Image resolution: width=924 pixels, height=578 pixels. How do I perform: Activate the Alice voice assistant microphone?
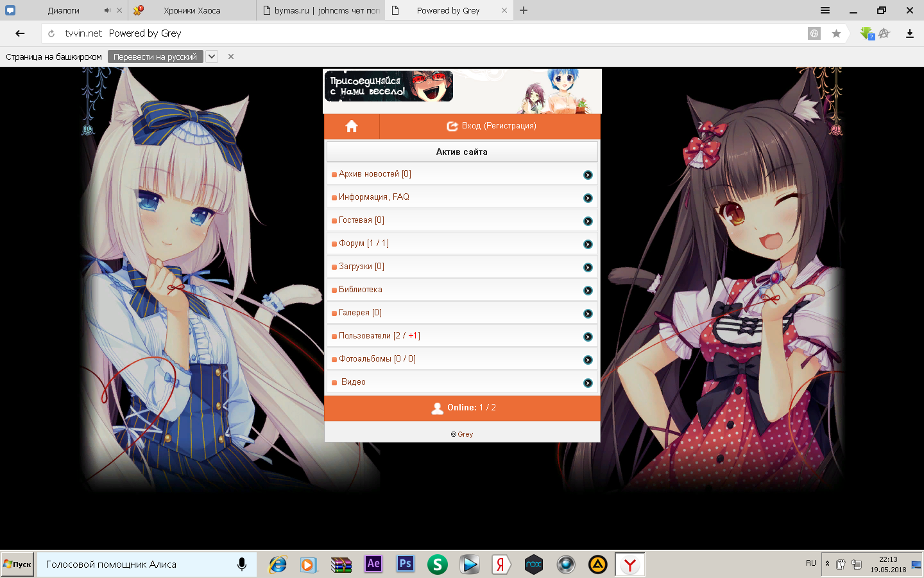[242, 565]
